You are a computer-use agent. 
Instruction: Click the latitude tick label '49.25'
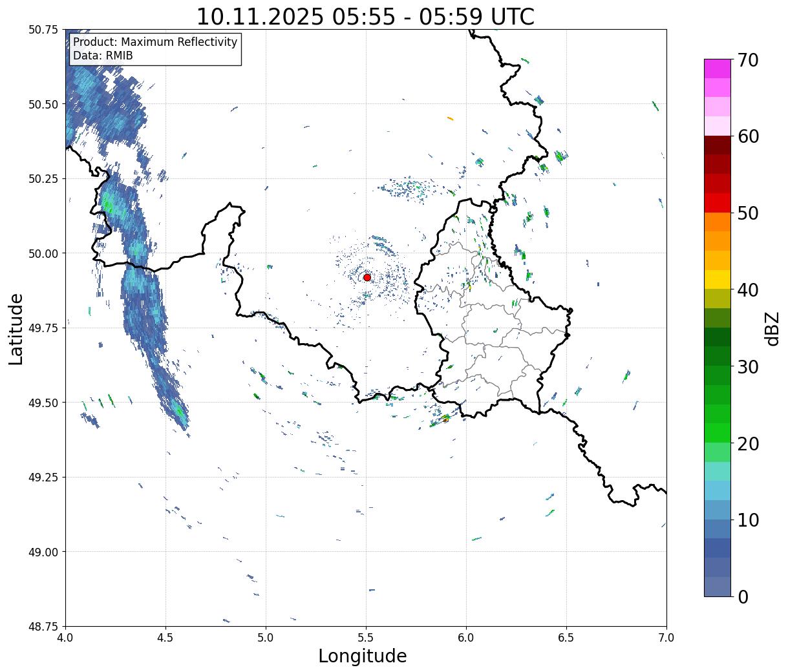coord(43,478)
